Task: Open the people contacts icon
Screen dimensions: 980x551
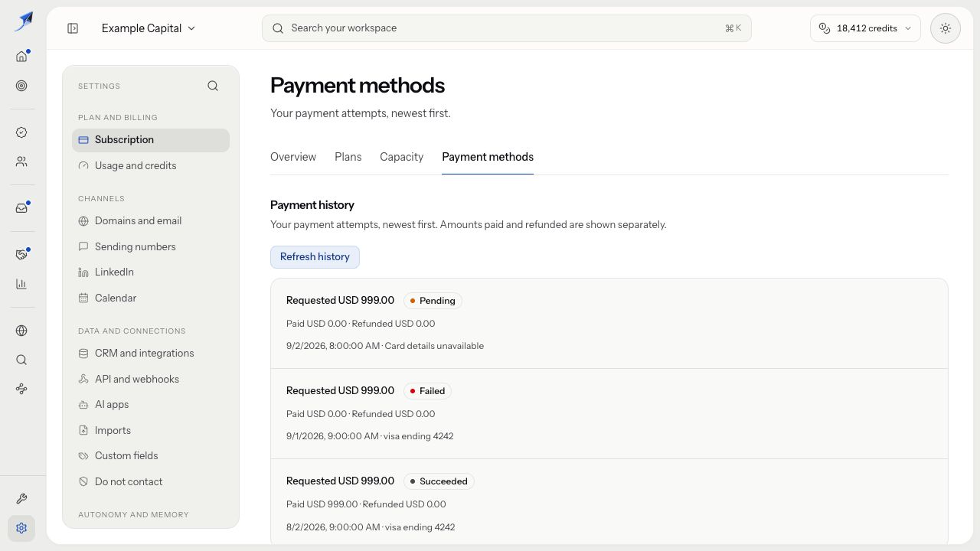Action: pos(21,161)
